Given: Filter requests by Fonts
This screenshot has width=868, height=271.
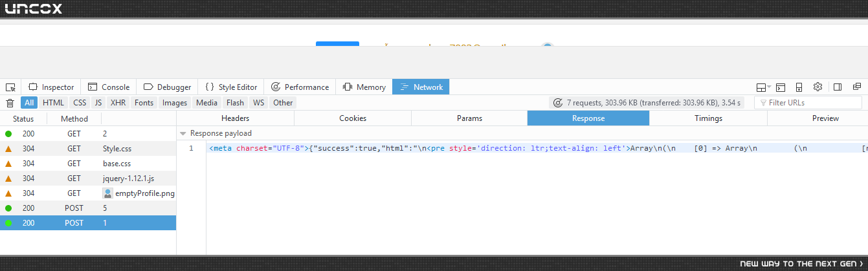Looking at the screenshot, I should (x=144, y=103).
